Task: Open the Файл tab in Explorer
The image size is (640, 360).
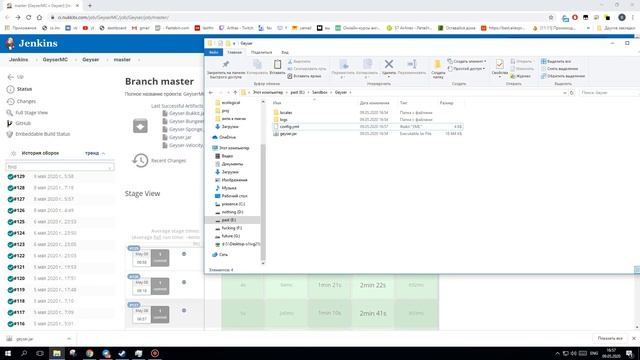Action: point(213,52)
